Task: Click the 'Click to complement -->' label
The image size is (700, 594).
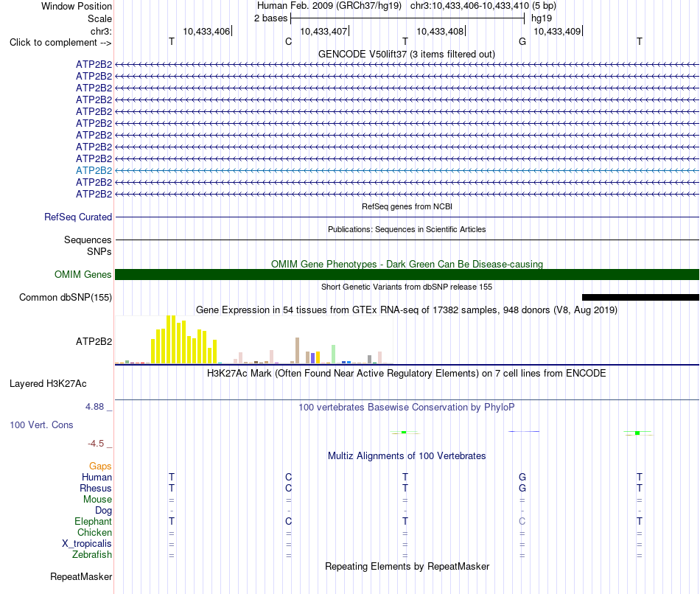Action: pos(60,43)
